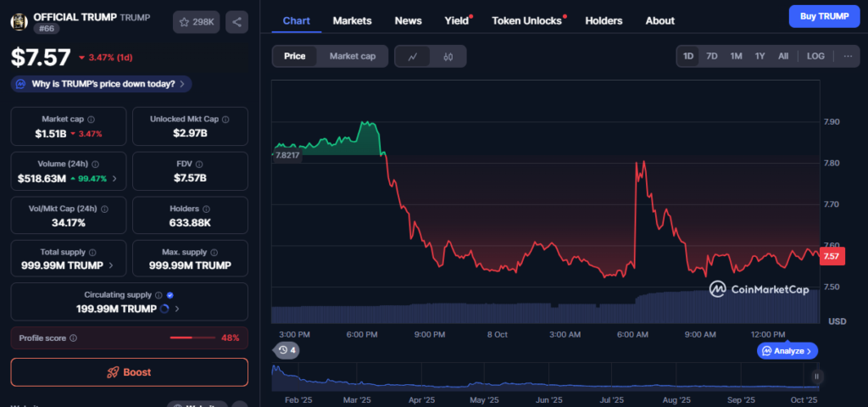868x407 pixels.
Task: Click the Market cap info icon
Action: tap(92, 120)
